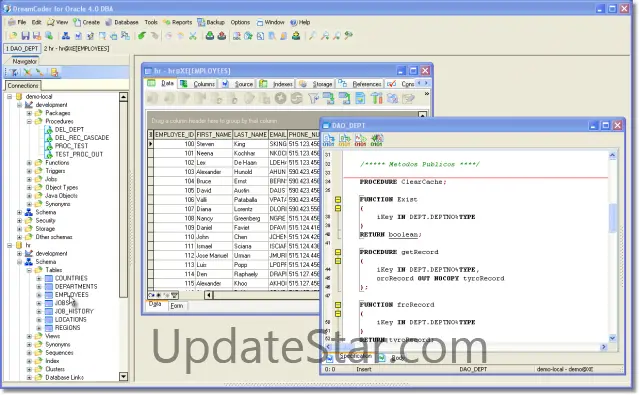Open the Reports menu
The height and width of the screenshot is (395, 639).
coord(178,22)
